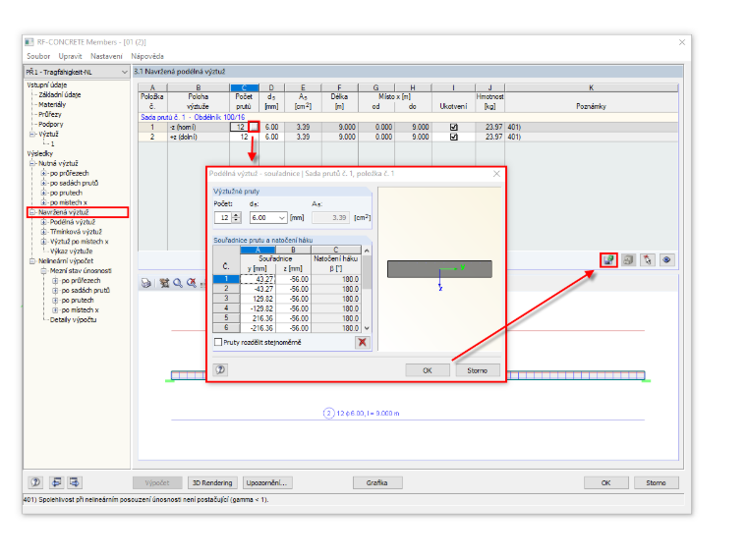The width and height of the screenshot is (747, 560).
Task: Open the ds diameter 6.00 dropdown
Action: pyautogui.click(x=281, y=218)
